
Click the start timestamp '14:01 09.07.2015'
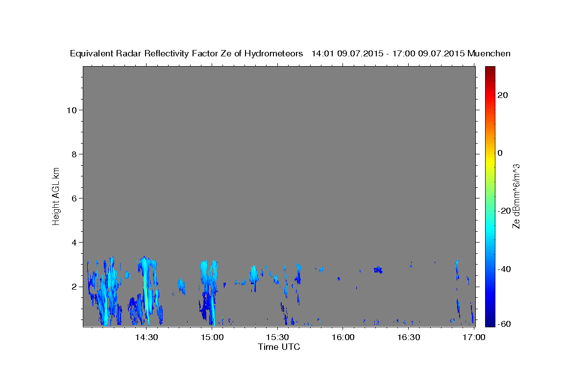347,53
